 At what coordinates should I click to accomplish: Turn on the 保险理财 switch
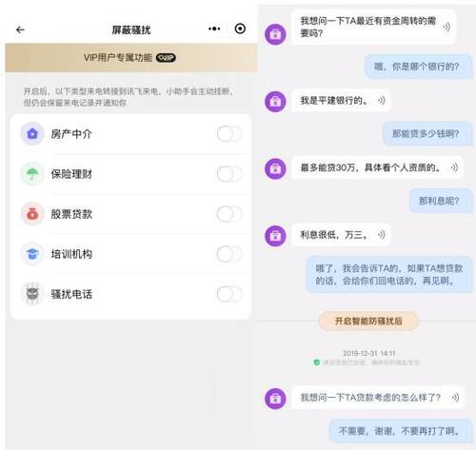[229, 174]
